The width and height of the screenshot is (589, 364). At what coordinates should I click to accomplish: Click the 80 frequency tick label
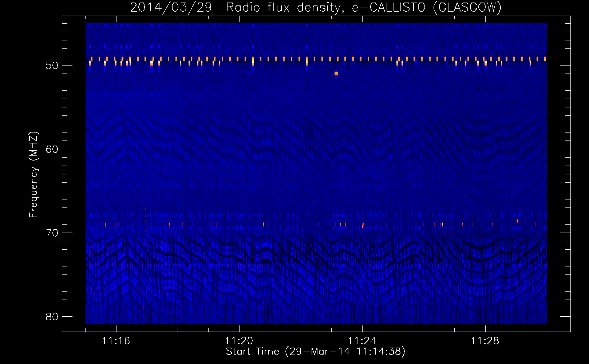pos(52,317)
